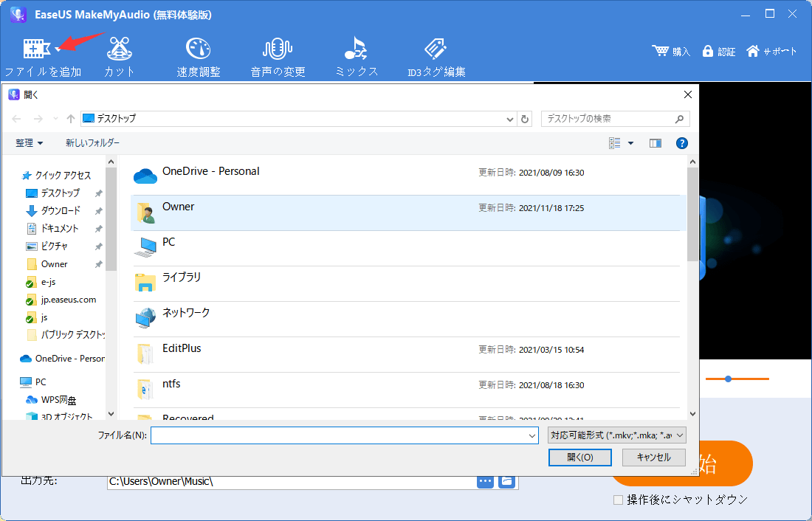Toggle 操作後にシャットダウン checkbox

(618, 500)
